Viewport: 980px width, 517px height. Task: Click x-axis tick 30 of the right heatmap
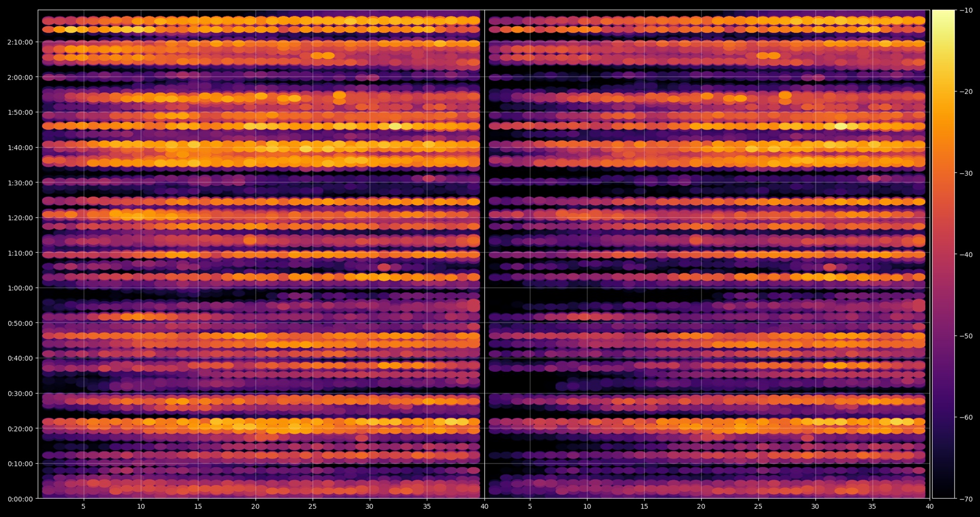(x=815, y=506)
